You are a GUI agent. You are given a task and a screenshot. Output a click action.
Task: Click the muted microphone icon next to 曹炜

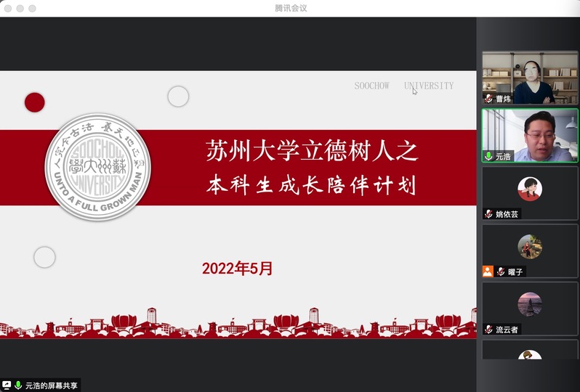[489, 99]
